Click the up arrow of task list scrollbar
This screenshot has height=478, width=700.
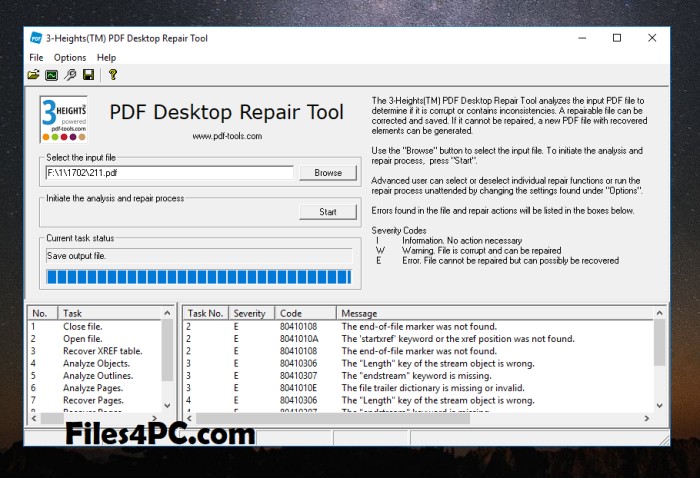(167, 313)
